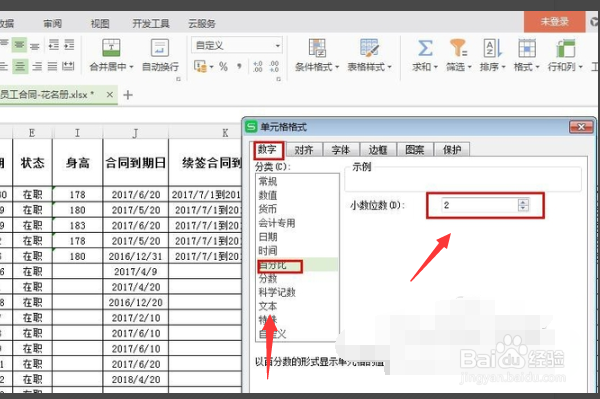600x399 pixels.
Task: Click the 小数位数 decimal places field
Action: tap(480, 205)
